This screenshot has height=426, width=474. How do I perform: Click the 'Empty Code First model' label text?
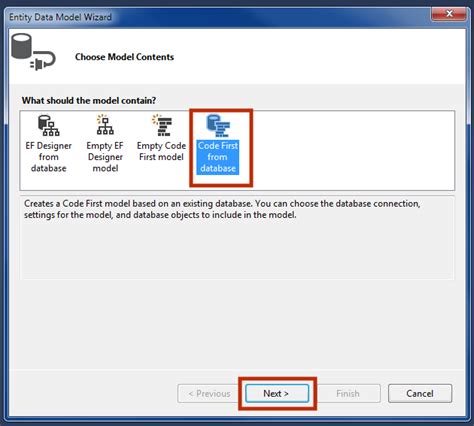tap(161, 151)
